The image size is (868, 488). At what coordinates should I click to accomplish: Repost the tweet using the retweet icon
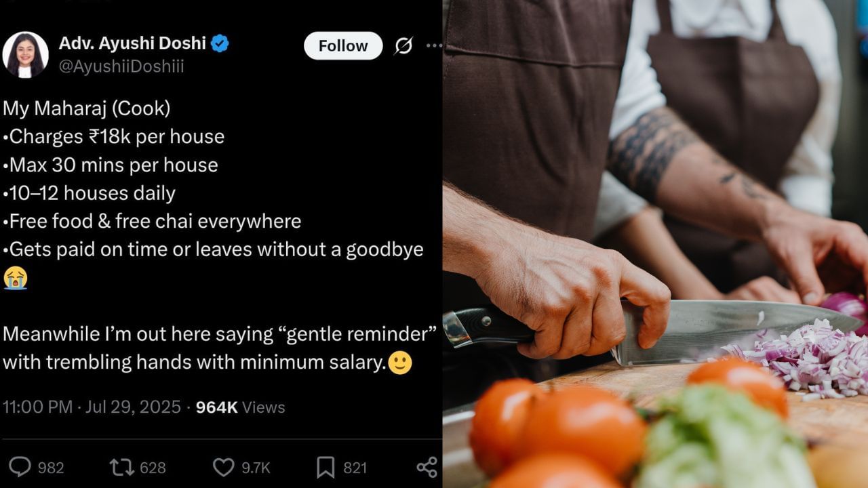click(122, 467)
